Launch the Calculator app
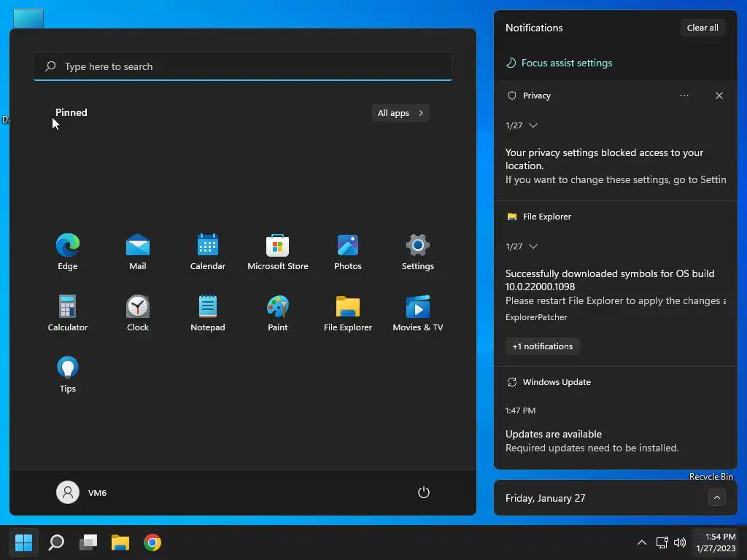 point(68,314)
